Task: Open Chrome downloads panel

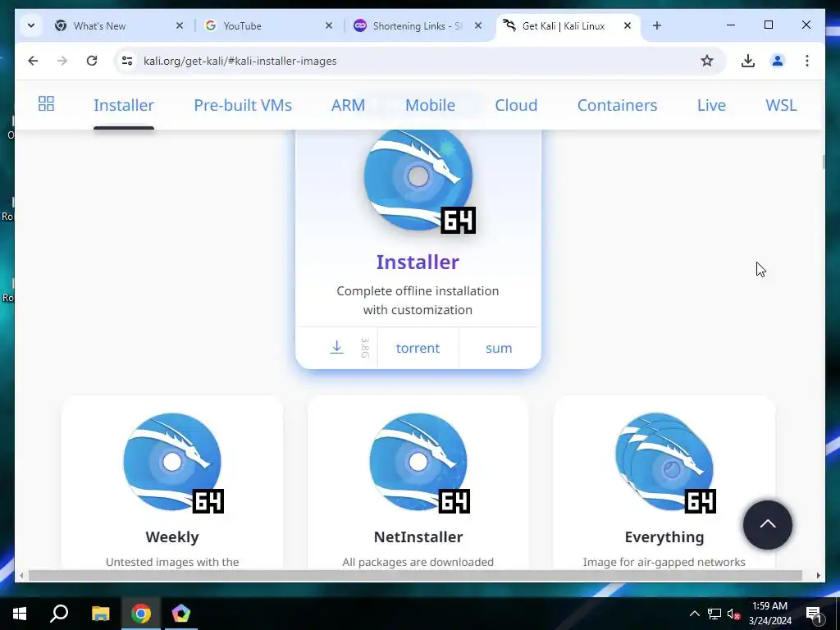Action: point(748,61)
